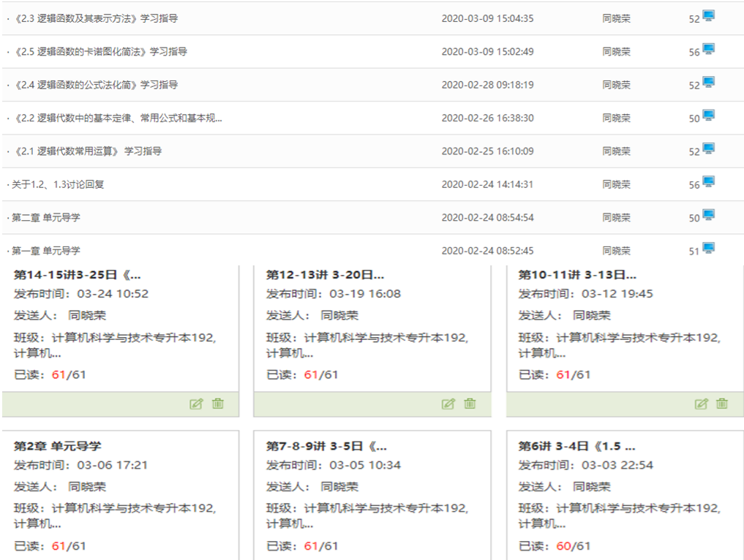Open the 第二章 单元导学 list entry
The height and width of the screenshot is (560, 744).
point(45,218)
